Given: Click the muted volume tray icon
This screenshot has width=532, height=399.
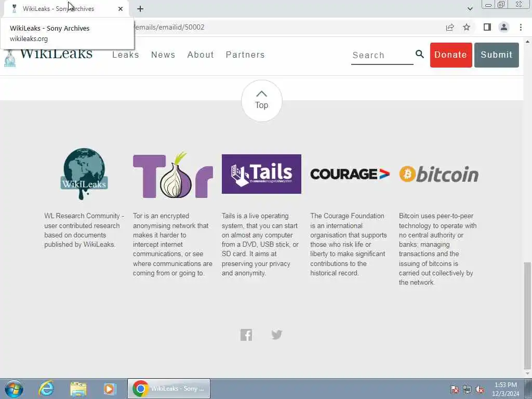Looking at the screenshot, I should (480, 389).
